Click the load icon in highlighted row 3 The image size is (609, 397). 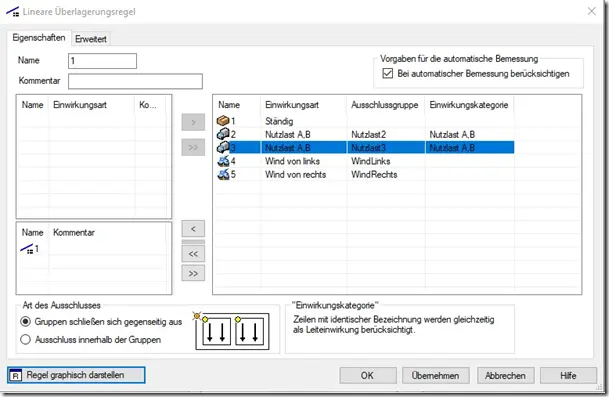click(223, 147)
